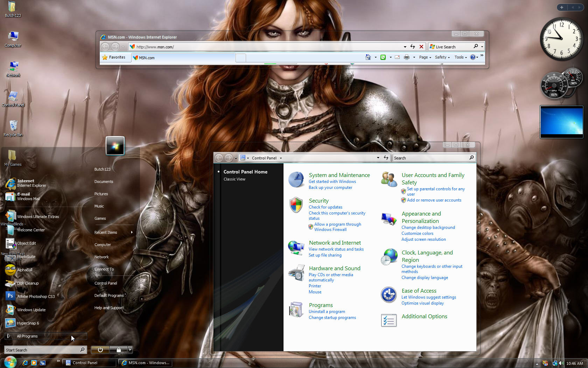Click the Read Mail icon in Internet Explorer
The width and height of the screenshot is (588, 368).
point(397,57)
